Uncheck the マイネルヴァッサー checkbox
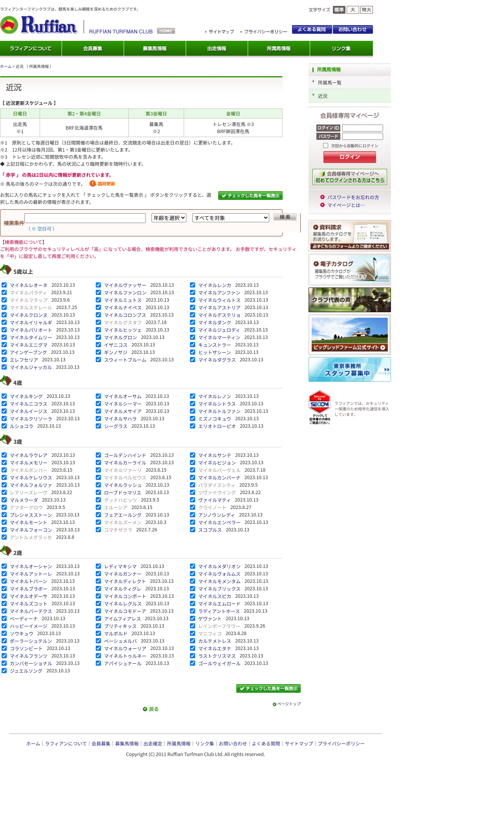The height and width of the screenshot is (833, 504). (98, 285)
